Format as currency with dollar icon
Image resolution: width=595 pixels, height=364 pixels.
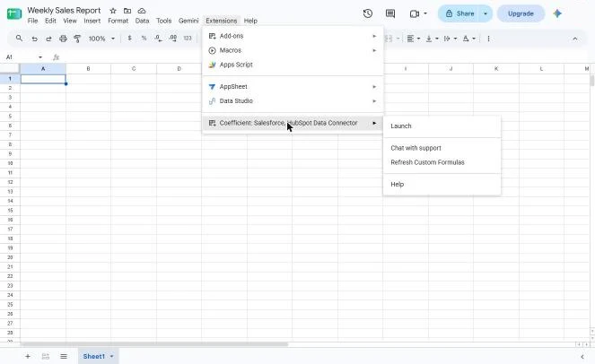click(x=130, y=39)
